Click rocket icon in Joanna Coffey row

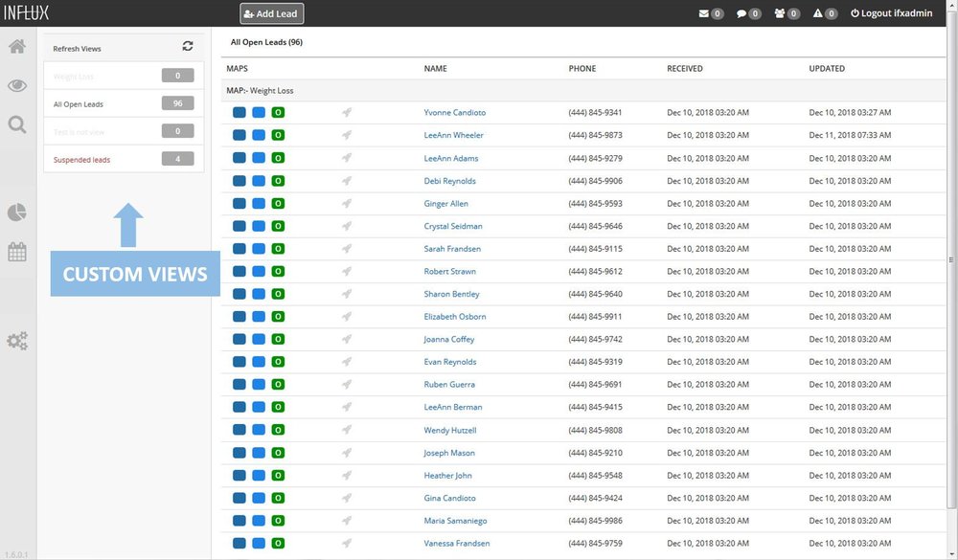(x=347, y=339)
